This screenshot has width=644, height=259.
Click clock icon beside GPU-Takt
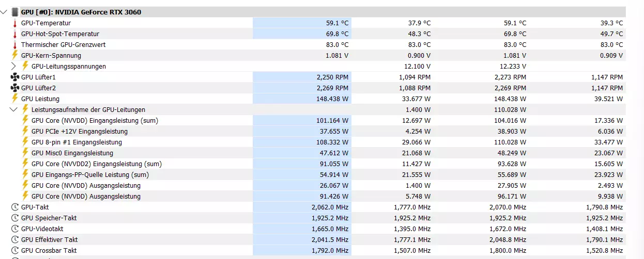(x=15, y=207)
